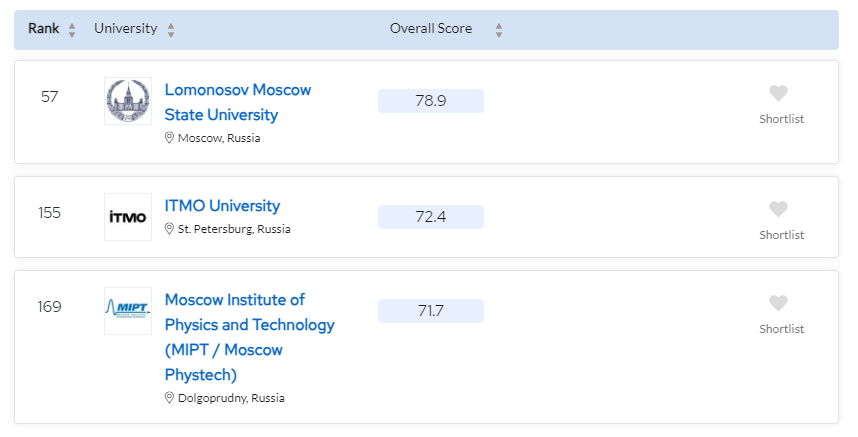Sort the list by Rank arrows
858x437 pixels.
(x=72, y=30)
